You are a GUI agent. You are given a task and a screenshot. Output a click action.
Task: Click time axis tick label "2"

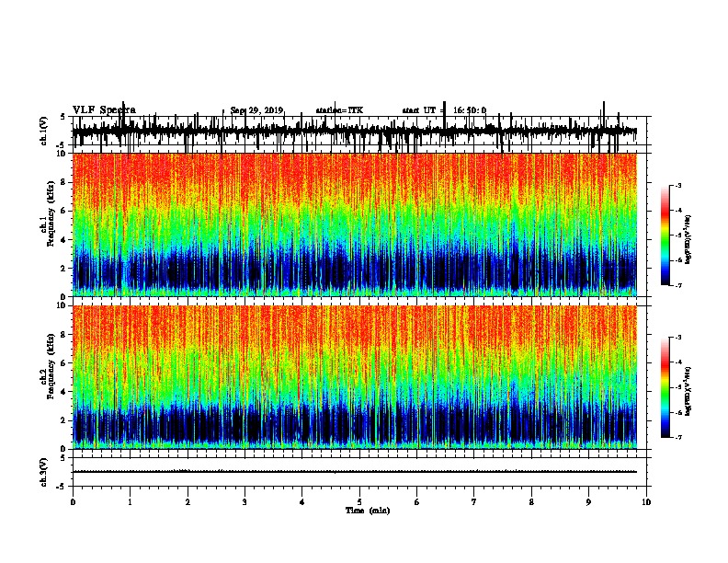[x=188, y=502]
